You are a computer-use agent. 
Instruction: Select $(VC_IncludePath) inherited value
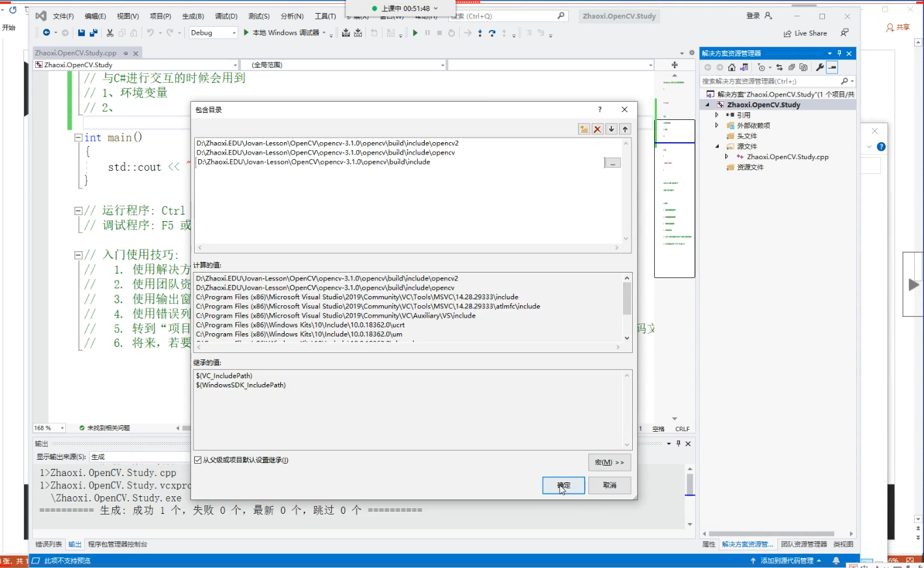pos(224,376)
